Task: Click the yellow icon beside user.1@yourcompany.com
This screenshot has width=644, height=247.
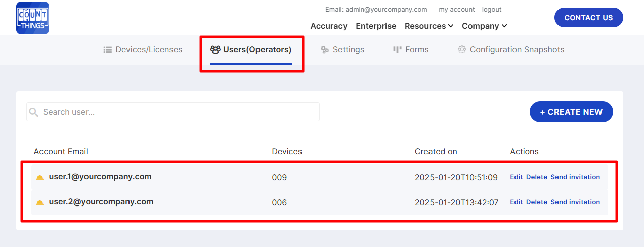Action: [40, 177]
